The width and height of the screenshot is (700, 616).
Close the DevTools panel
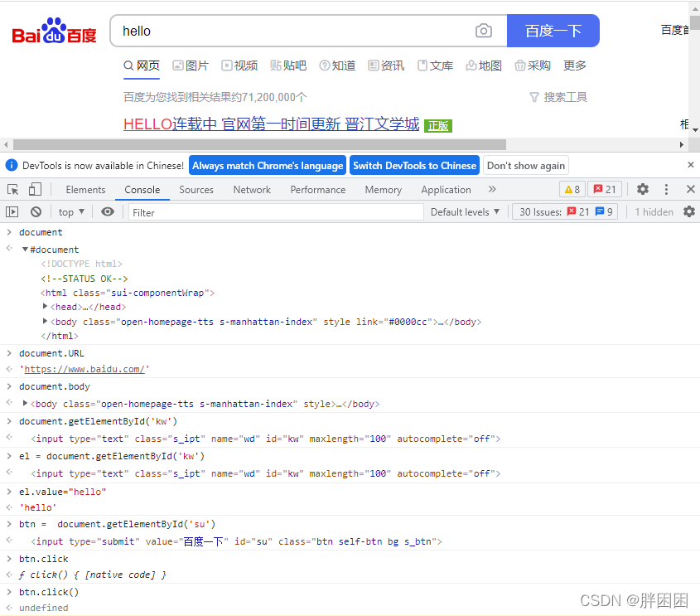tap(690, 189)
